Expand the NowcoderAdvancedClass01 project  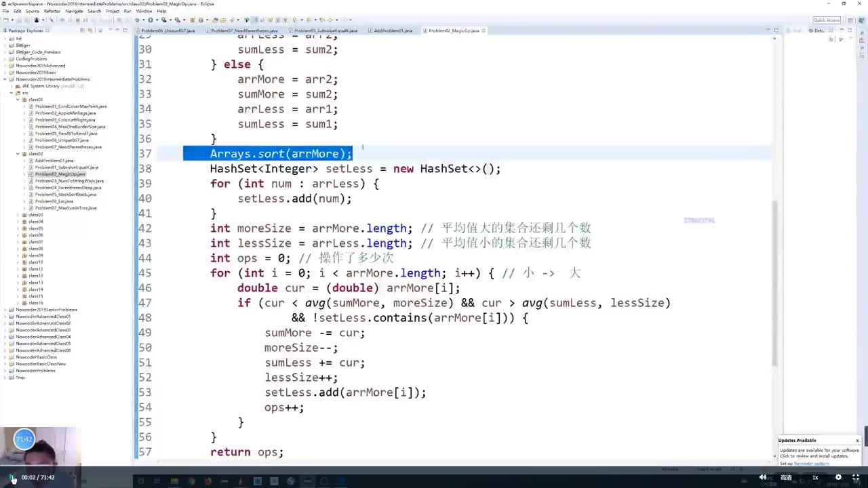[x=6, y=317]
